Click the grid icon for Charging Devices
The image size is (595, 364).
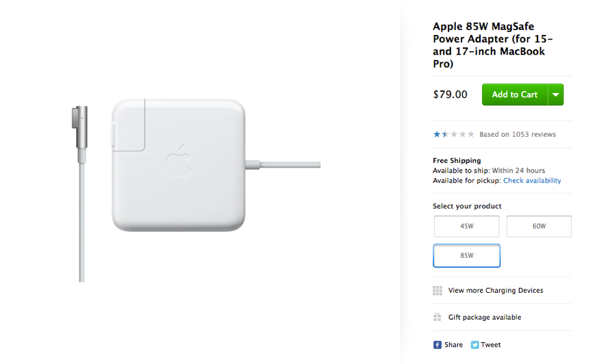(438, 291)
